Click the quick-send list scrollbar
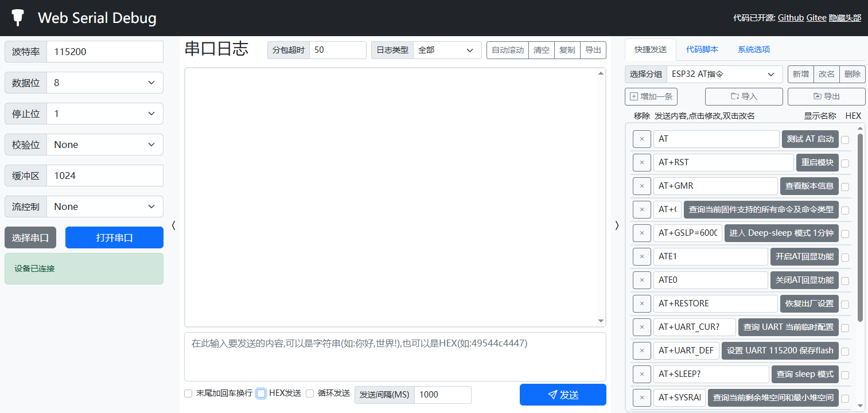This screenshot has height=413, width=868. click(x=860, y=228)
